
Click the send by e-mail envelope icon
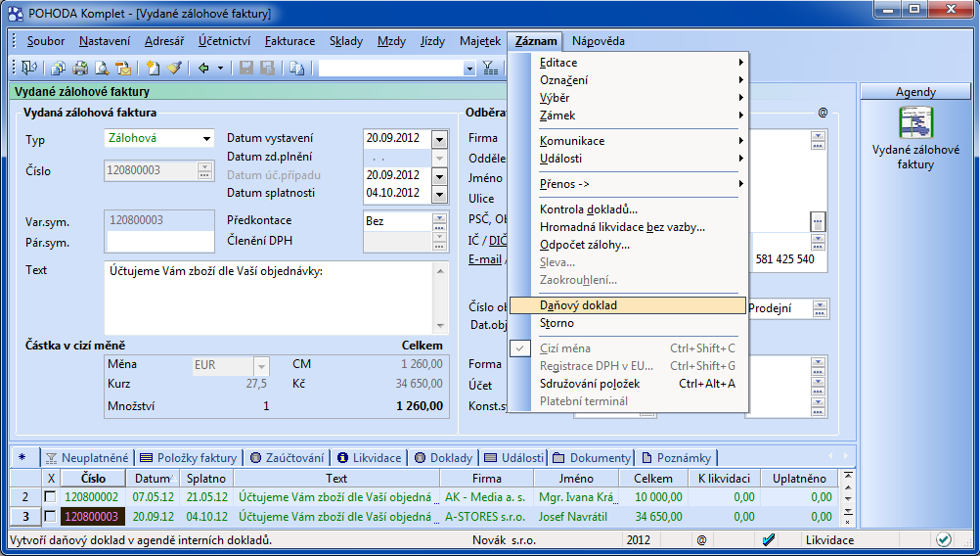click(123, 68)
